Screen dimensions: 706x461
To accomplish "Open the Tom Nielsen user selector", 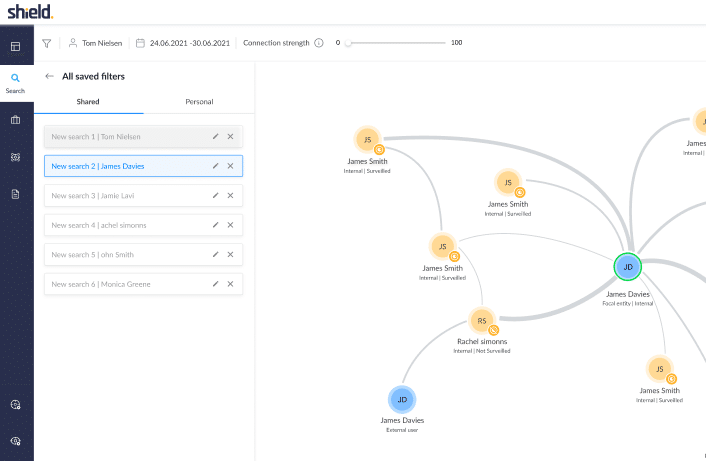I will [97, 43].
